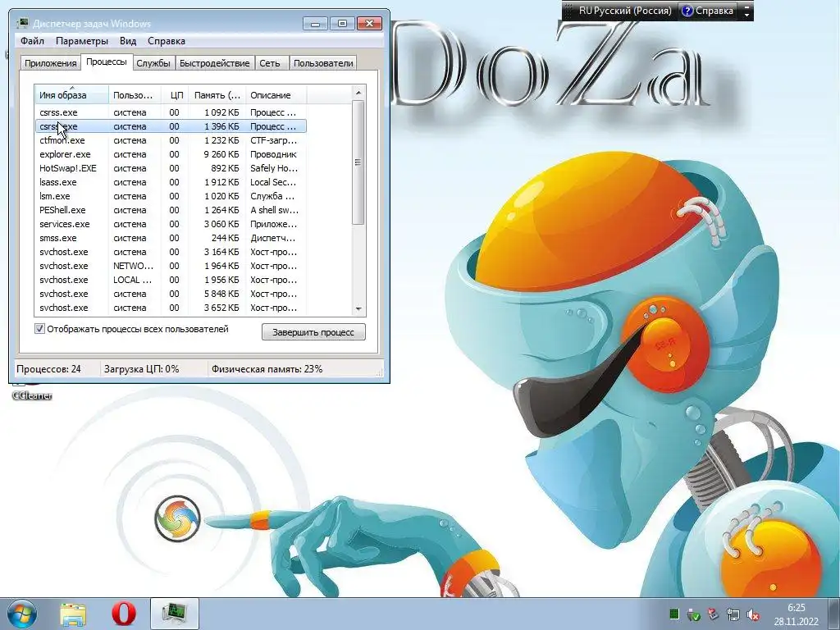Click the Завершить процесс button
Image resolution: width=840 pixels, height=630 pixels.
pyautogui.click(x=313, y=332)
